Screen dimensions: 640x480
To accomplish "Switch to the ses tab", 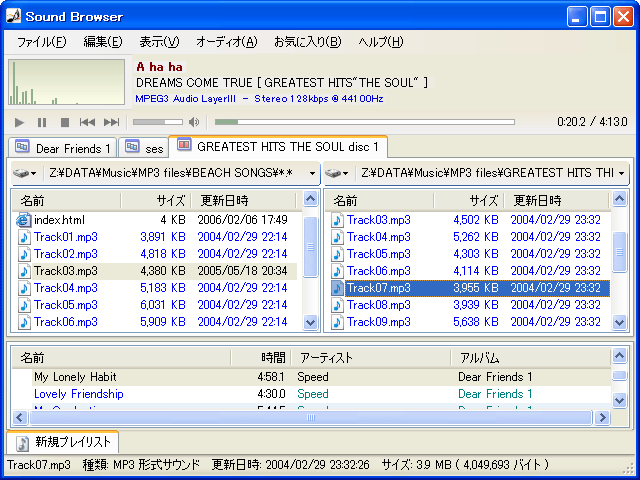I will (144, 148).
